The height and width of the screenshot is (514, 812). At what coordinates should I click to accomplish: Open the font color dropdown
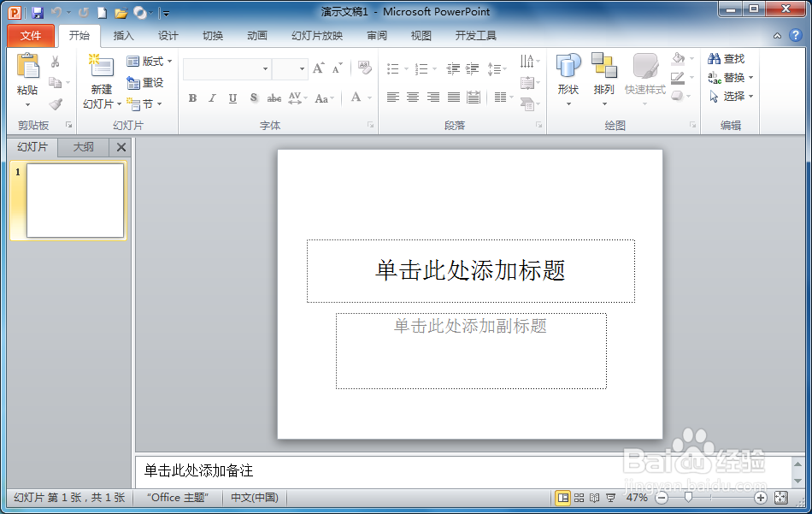(x=370, y=98)
